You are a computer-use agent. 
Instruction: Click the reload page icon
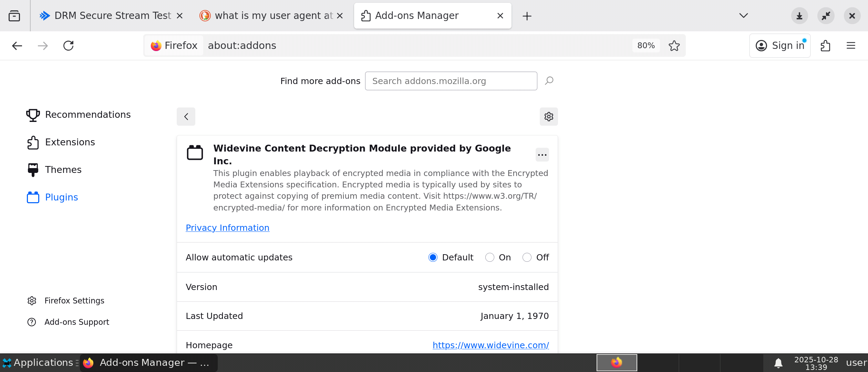(68, 45)
